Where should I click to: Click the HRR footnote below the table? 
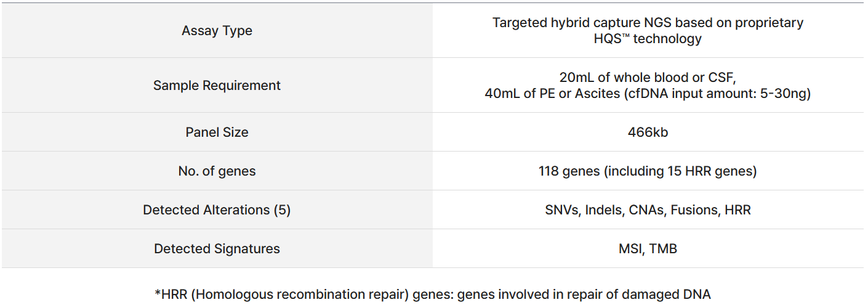point(432,295)
